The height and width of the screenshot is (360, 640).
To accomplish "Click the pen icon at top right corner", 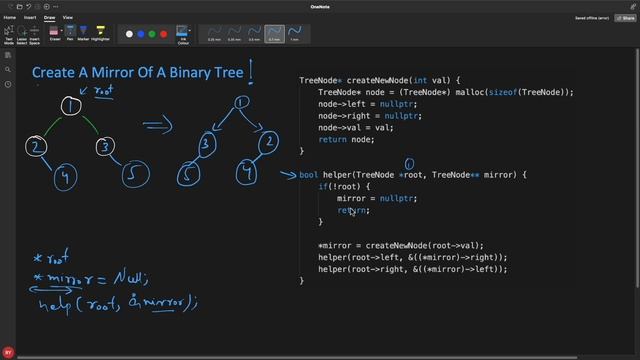I will [x=633, y=7].
